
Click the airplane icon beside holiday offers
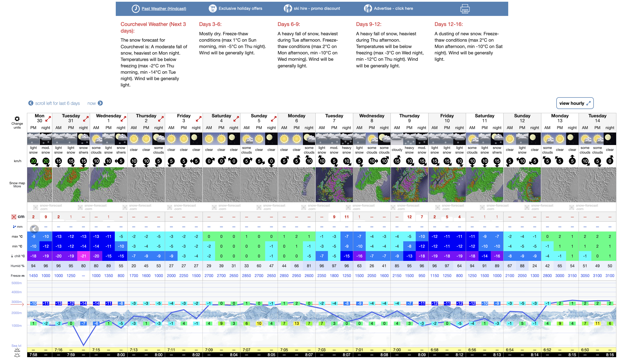pos(212,9)
